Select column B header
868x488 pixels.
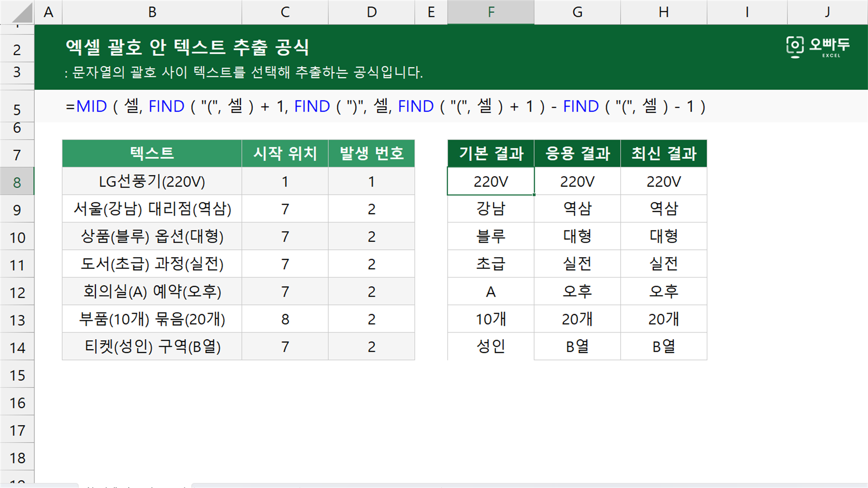coord(152,12)
